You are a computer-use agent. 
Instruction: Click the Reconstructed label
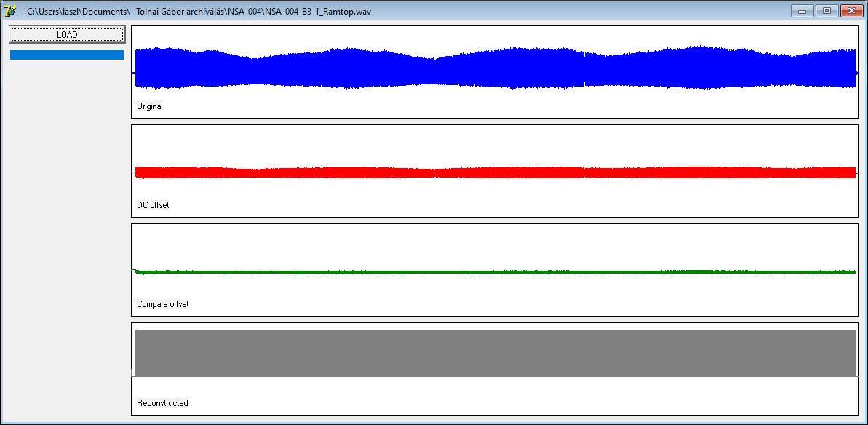click(x=163, y=403)
